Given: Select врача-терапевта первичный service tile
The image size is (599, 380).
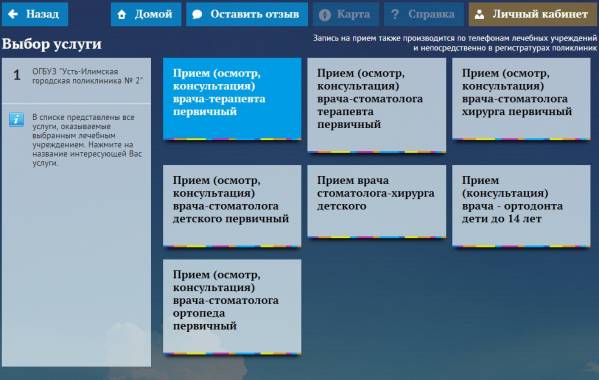Looking at the screenshot, I should 232,99.
